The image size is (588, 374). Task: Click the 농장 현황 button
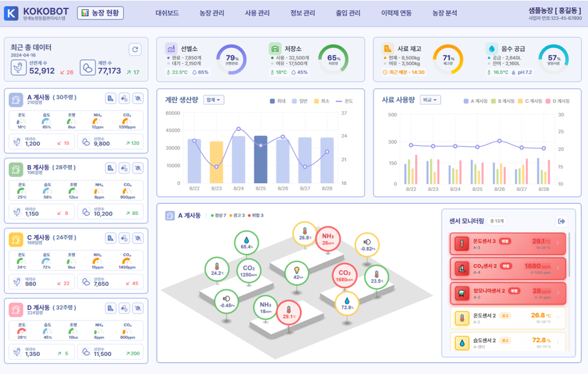(x=101, y=13)
